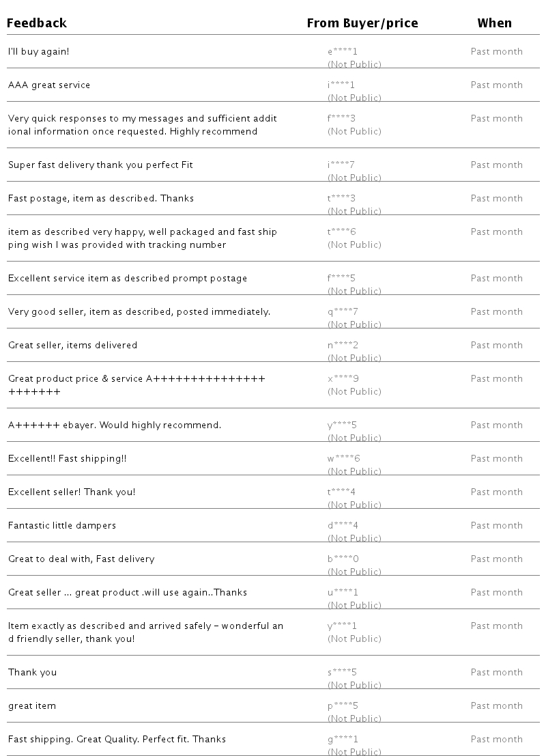Select the "great item" feedback comment
The image size is (546, 756).
pyautogui.click(x=32, y=706)
